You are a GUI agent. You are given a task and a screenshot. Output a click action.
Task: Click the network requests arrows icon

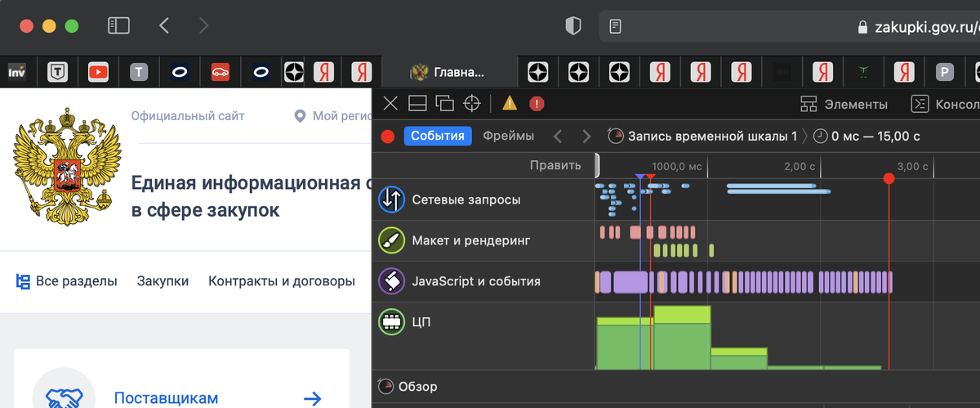point(392,200)
